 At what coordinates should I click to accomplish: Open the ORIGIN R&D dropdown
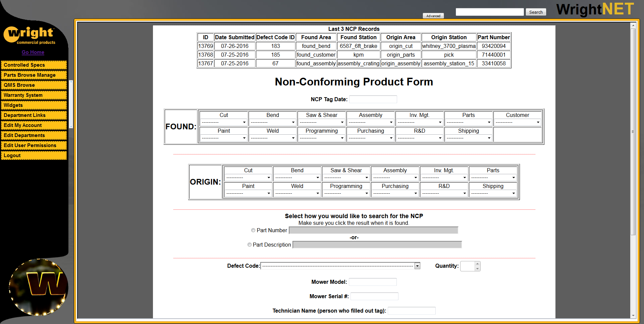point(444,193)
